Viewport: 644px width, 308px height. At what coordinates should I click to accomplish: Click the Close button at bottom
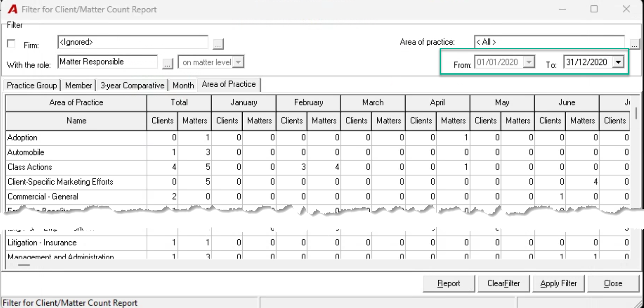point(613,283)
